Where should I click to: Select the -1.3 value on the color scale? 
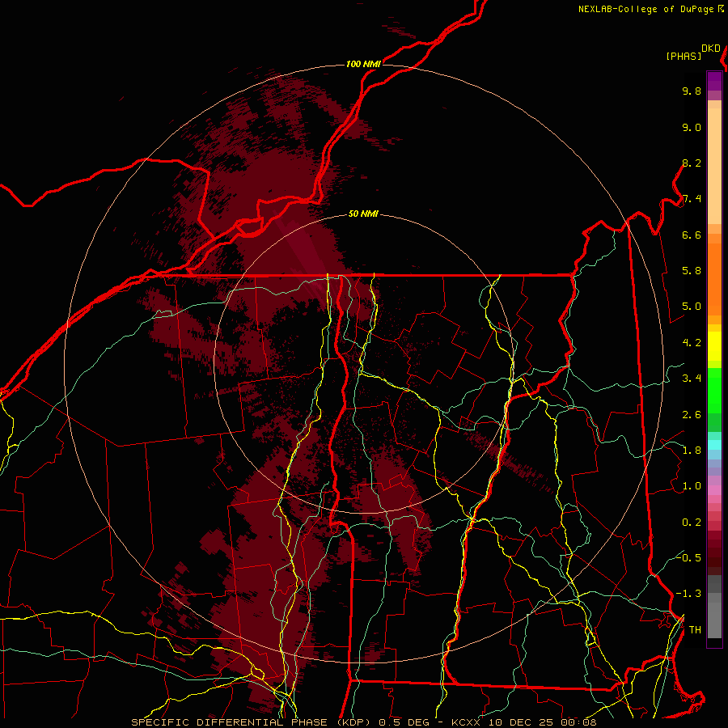coord(688,595)
